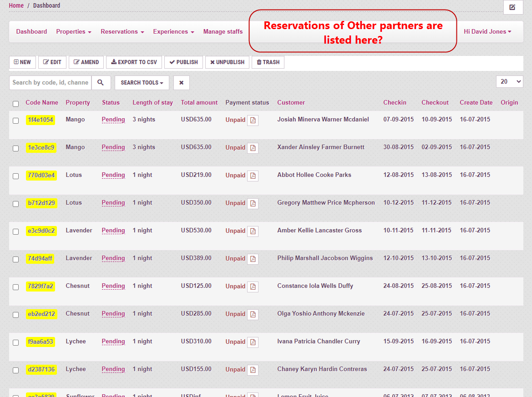This screenshot has height=397, width=532.
Task: Open PDF icon for Amber Kellie Lancaster Gross
Action: coord(253,231)
